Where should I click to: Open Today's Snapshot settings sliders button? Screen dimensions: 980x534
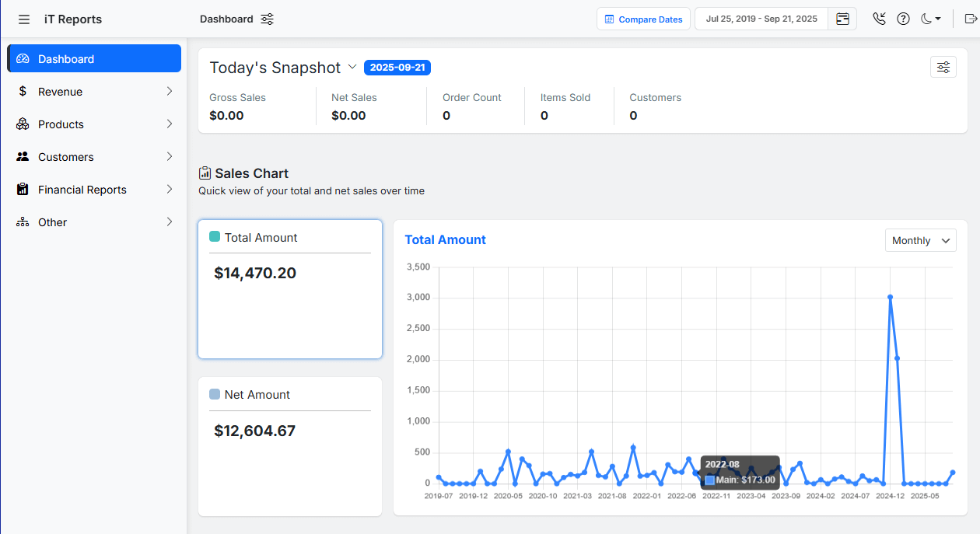tap(943, 68)
